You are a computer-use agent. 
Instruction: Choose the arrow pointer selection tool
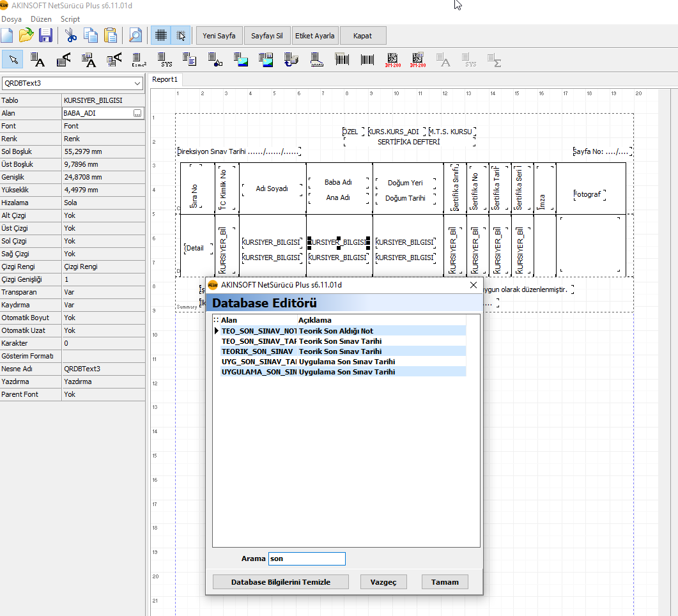(x=13, y=61)
